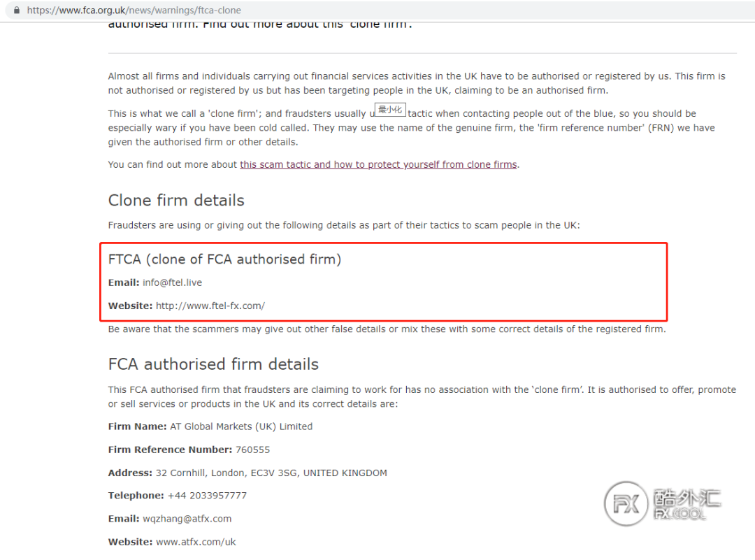Click the "Be aware that the scammers" sentence
755x560 pixels.
pyautogui.click(x=387, y=329)
